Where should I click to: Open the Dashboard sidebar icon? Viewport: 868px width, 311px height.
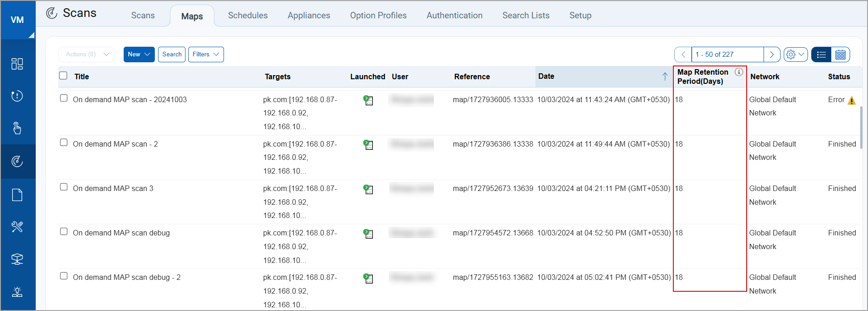click(x=17, y=64)
